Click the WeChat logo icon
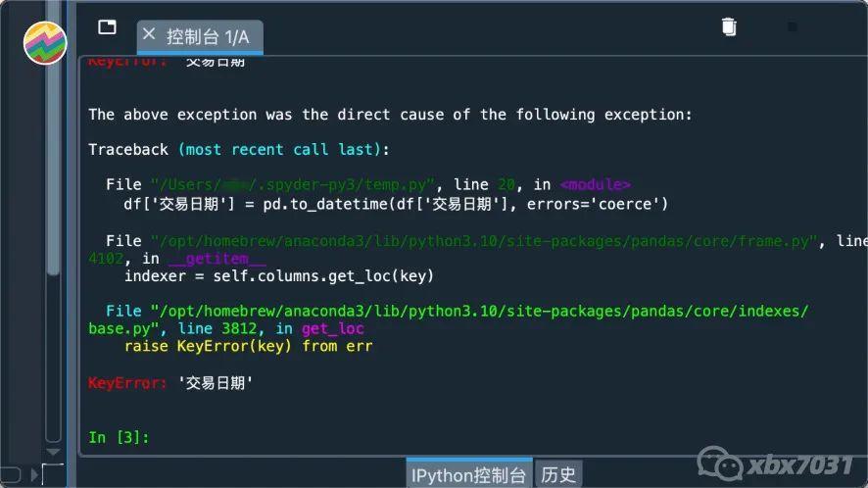868x488 pixels. click(715, 464)
